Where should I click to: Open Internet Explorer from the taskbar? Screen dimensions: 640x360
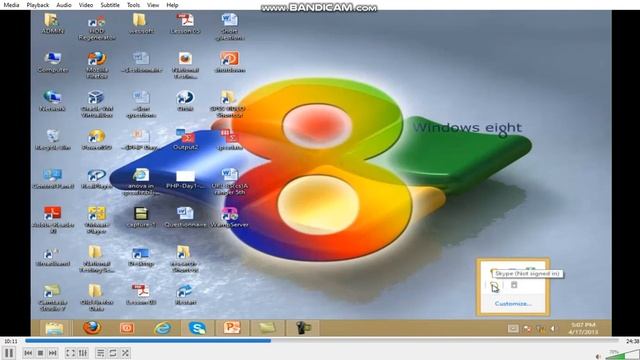coord(162,328)
